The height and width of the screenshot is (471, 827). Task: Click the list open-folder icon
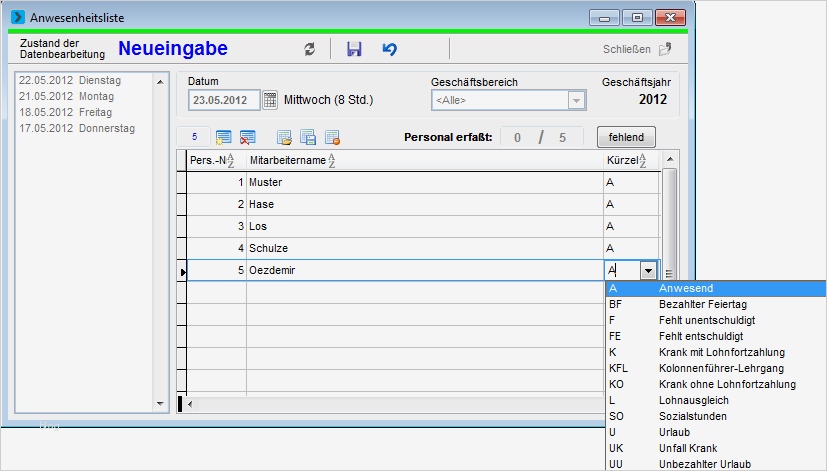tap(284, 138)
